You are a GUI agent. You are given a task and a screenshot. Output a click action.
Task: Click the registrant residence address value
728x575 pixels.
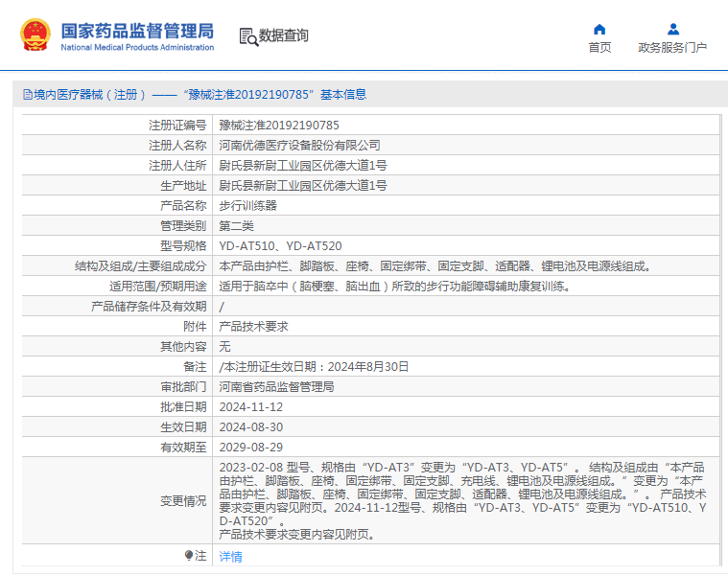tap(303, 166)
